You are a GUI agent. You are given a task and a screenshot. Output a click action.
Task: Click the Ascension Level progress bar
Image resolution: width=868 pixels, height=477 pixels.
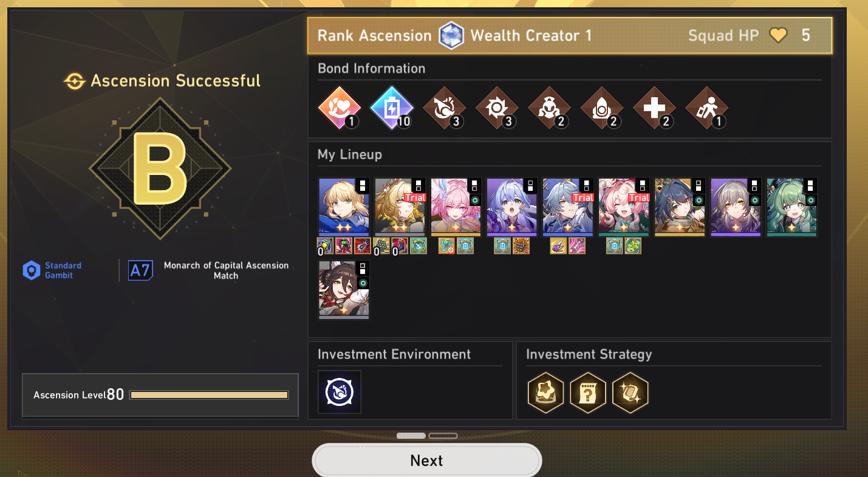point(209,395)
